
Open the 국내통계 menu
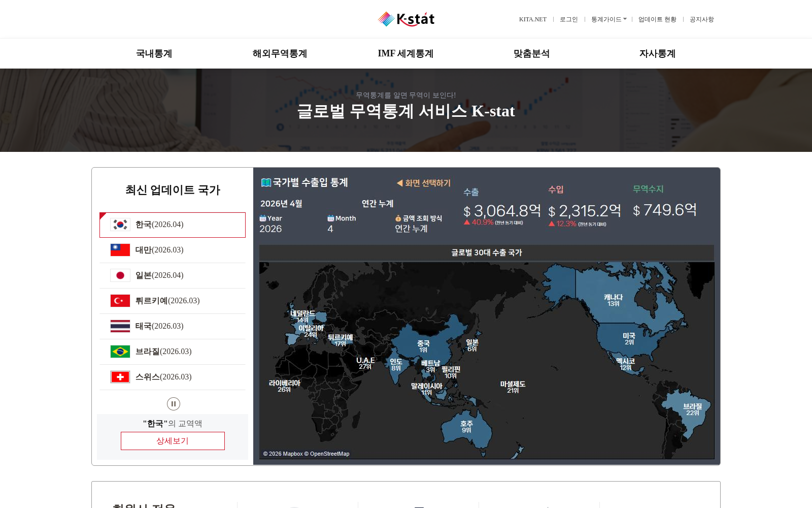154,53
